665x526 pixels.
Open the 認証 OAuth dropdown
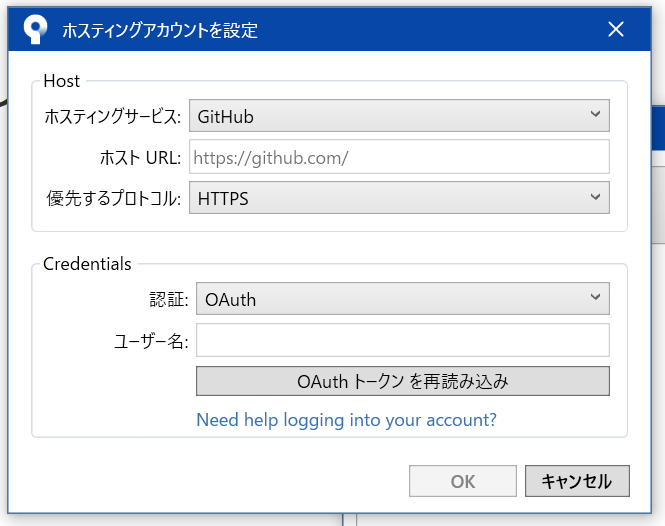(x=402, y=299)
